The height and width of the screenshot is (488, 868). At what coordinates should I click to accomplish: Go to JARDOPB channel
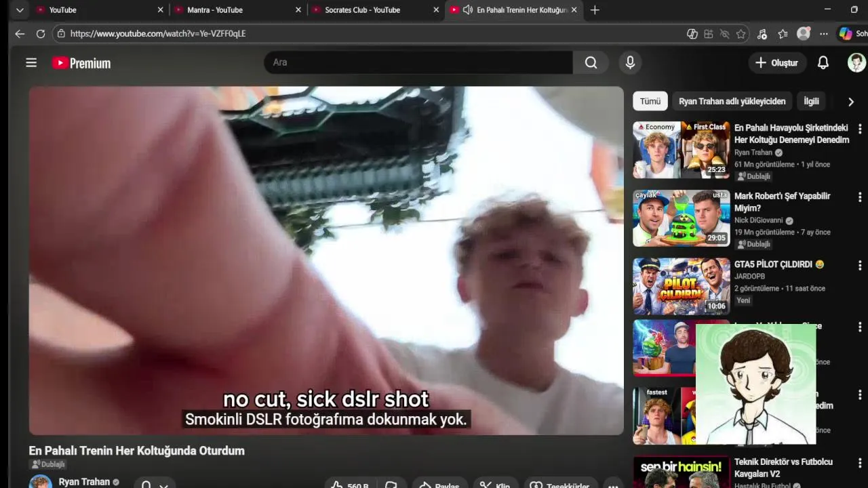coord(749,277)
